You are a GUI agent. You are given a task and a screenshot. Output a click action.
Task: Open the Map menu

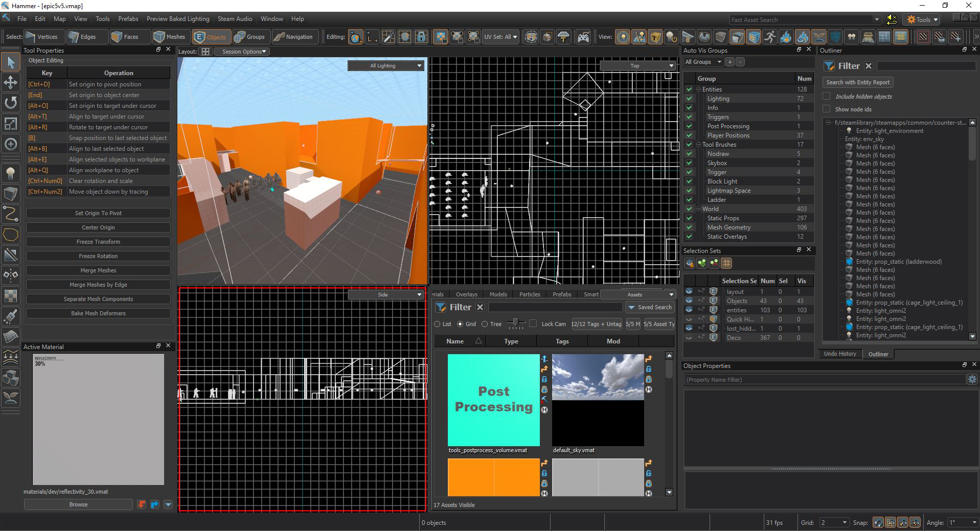coord(60,19)
